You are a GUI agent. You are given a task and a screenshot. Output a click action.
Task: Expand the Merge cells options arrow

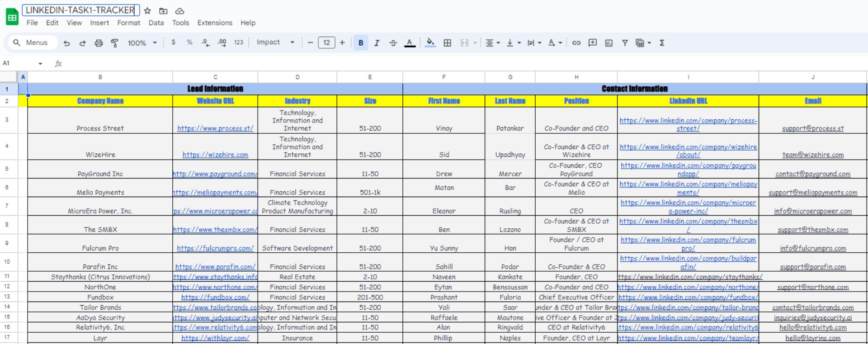[x=475, y=43]
